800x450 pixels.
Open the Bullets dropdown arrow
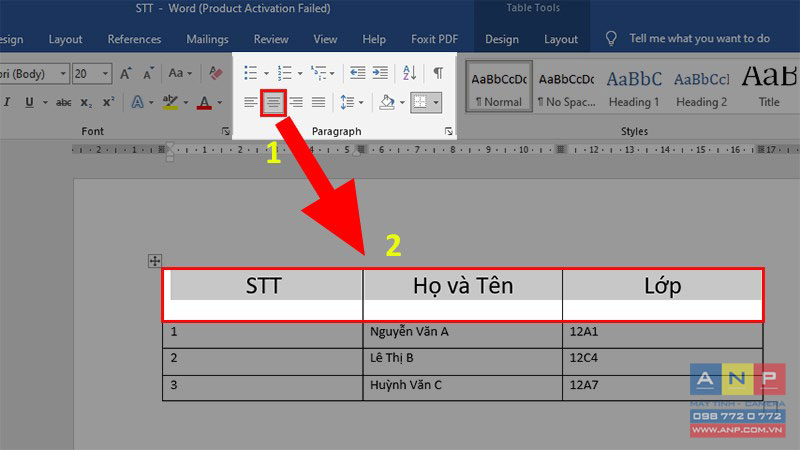click(266, 73)
